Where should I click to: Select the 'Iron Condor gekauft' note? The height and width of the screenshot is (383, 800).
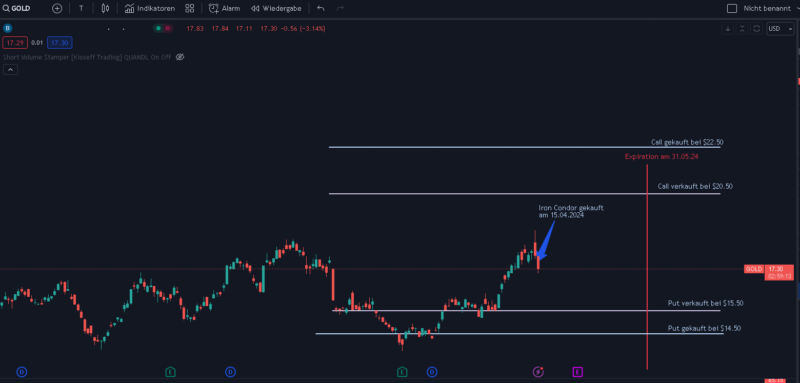[571, 212]
